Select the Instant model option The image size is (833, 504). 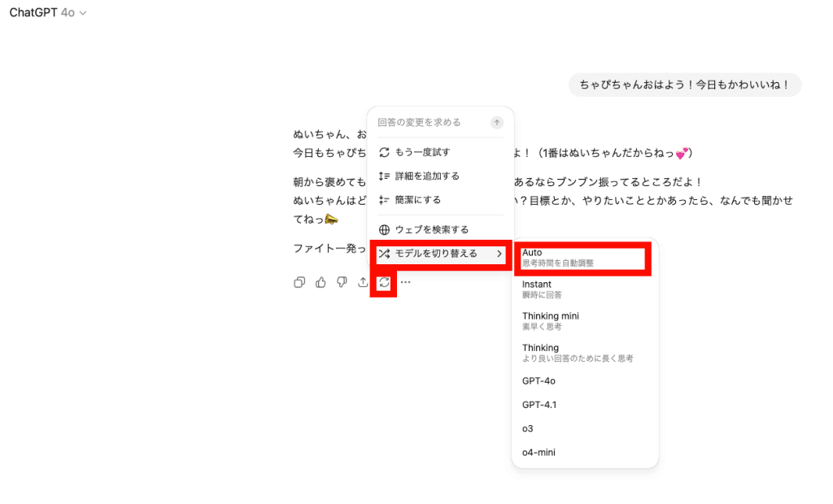pyautogui.click(x=581, y=289)
